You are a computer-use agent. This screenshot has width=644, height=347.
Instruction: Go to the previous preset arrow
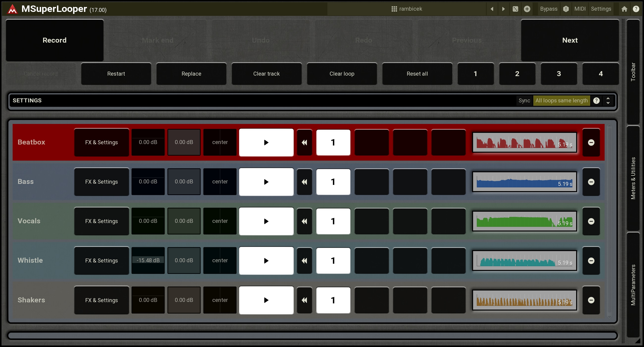point(492,9)
